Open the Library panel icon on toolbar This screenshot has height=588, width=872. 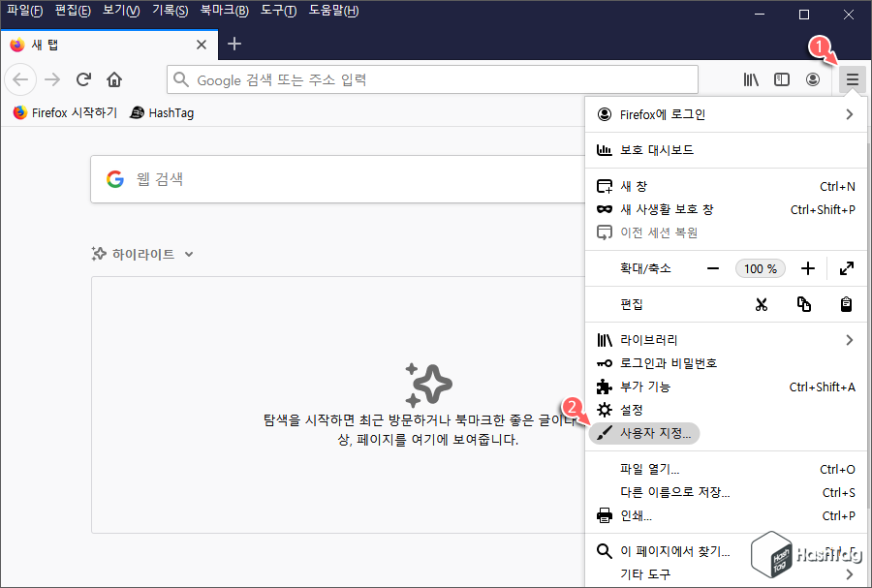pos(751,79)
